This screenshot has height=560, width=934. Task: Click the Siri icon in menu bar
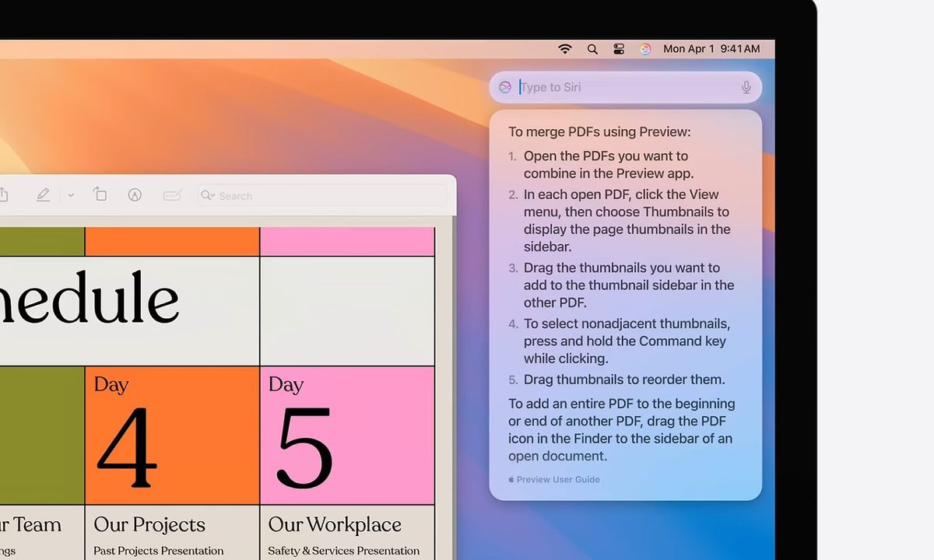(x=645, y=49)
